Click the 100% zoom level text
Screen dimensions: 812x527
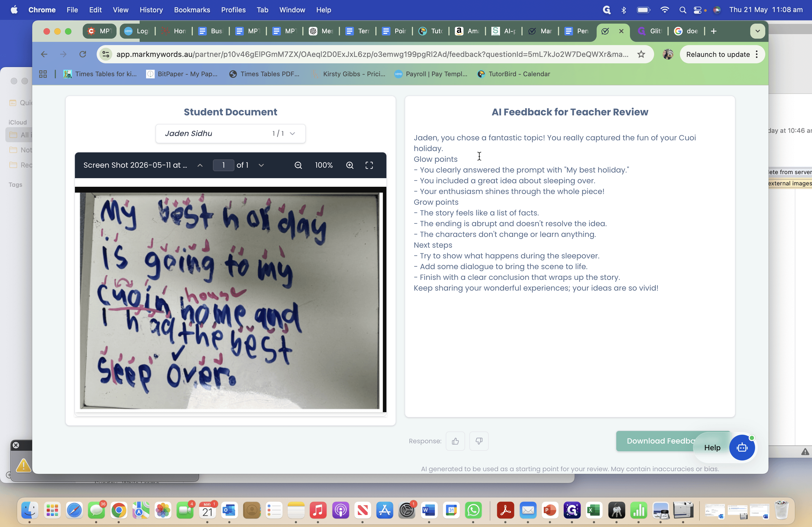tap(324, 165)
